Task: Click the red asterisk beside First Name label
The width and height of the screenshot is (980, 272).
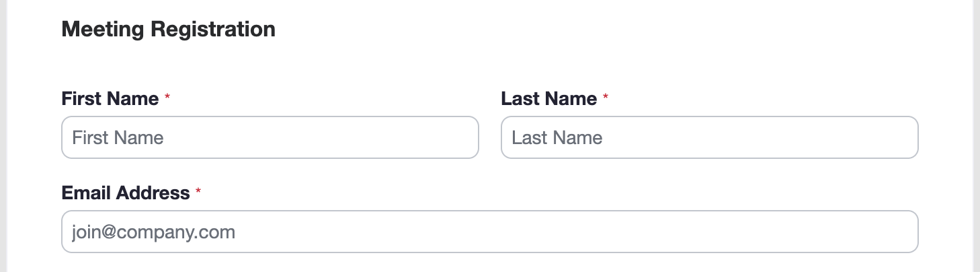Action: click(x=167, y=98)
